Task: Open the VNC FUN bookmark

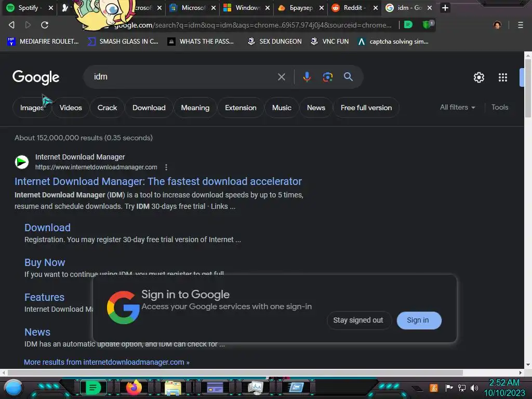Action: point(330,42)
